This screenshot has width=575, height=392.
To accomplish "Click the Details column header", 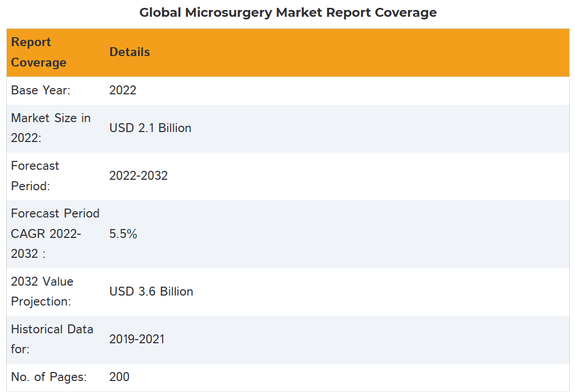I will [x=130, y=52].
